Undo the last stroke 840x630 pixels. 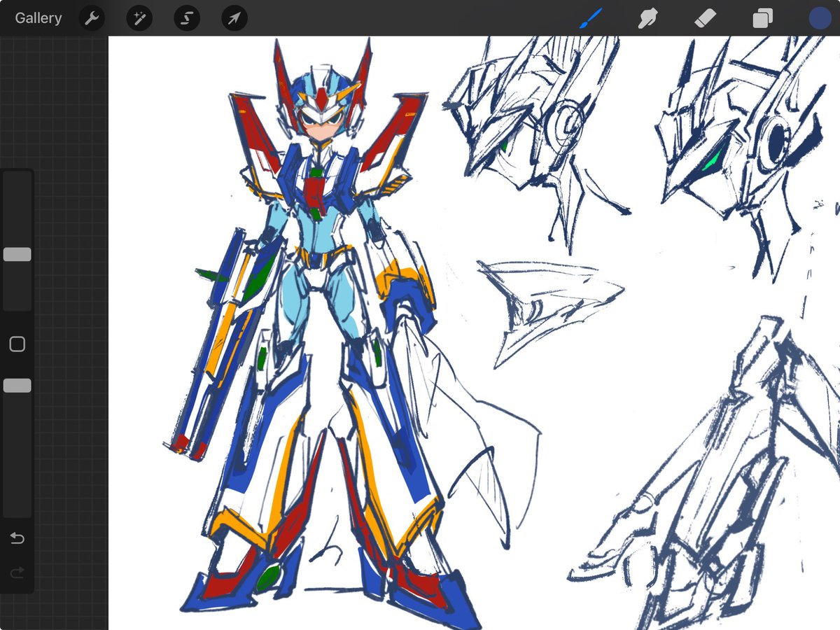(17, 538)
